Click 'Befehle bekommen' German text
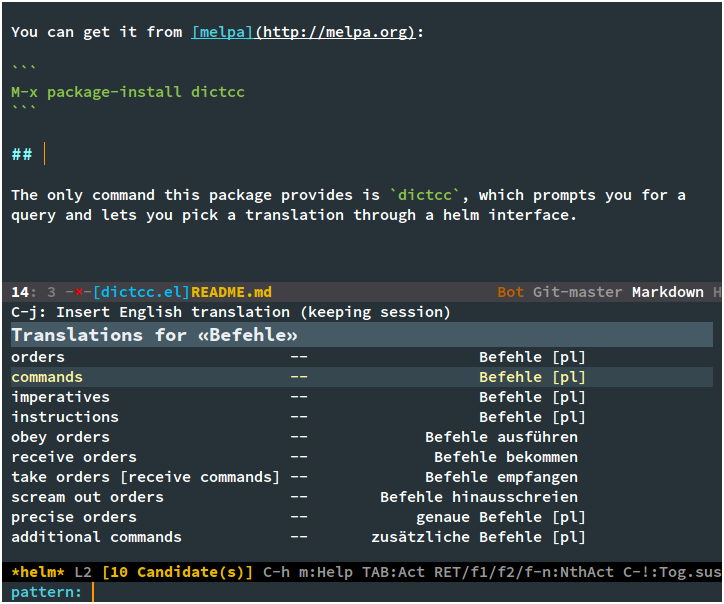The height and width of the screenshot is (604, 724). [x=506, y=457]
